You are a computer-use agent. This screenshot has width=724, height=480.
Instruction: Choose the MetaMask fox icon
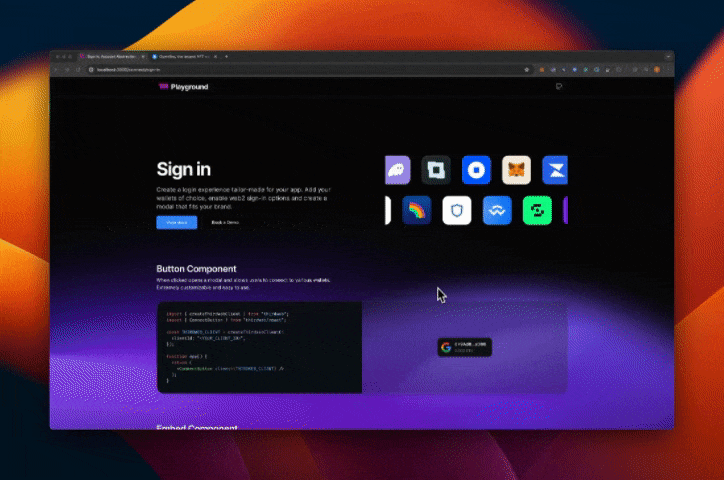[516, 170]
